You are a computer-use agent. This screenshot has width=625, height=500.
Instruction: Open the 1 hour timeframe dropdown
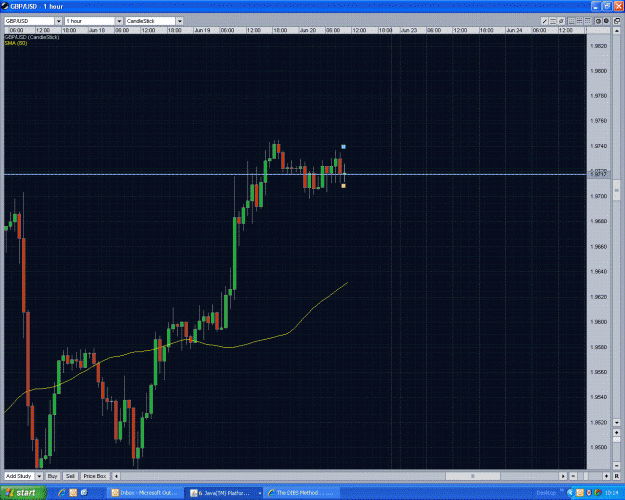click(119, 21)
